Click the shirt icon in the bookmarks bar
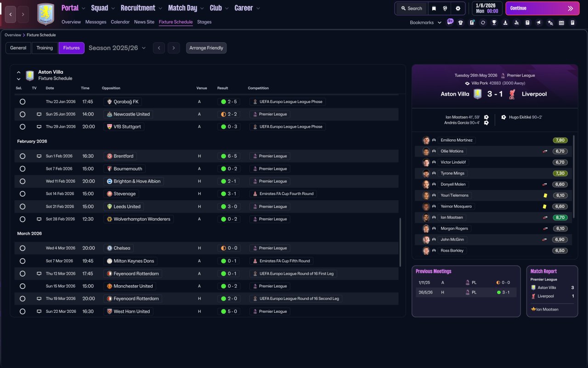 (461, 23)
